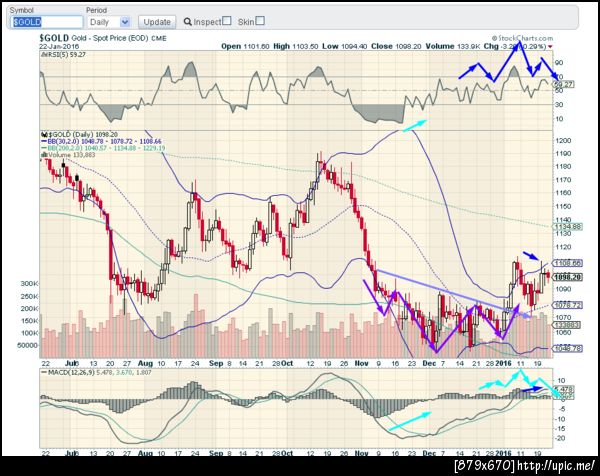The width and height of the screenshot is (600, 476).
Task: Click the Inspect magnifier icon
Action: [188, 22]
